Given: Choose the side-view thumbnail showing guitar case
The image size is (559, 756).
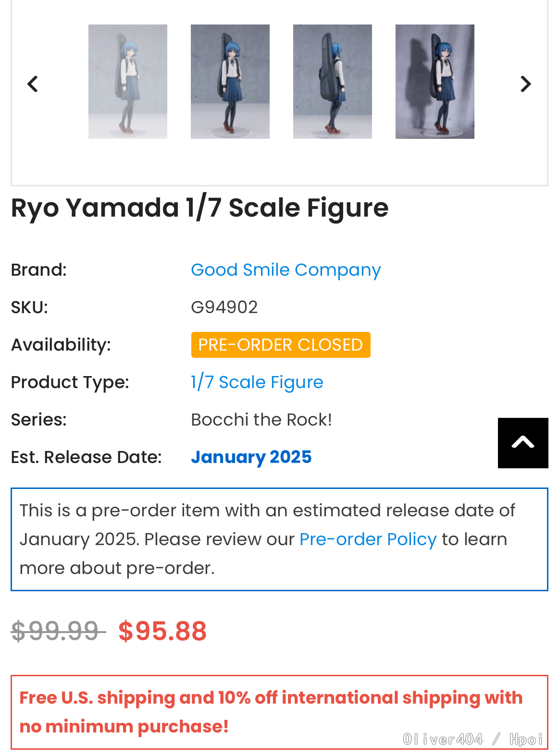Looking at the screenshot, I should tap(333, 82).
